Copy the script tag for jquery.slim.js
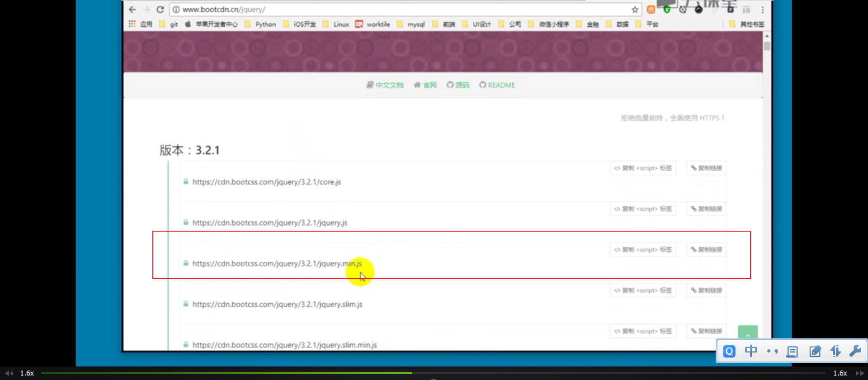The width and height of the screenshot is (868, 380). tap(642, 290)
